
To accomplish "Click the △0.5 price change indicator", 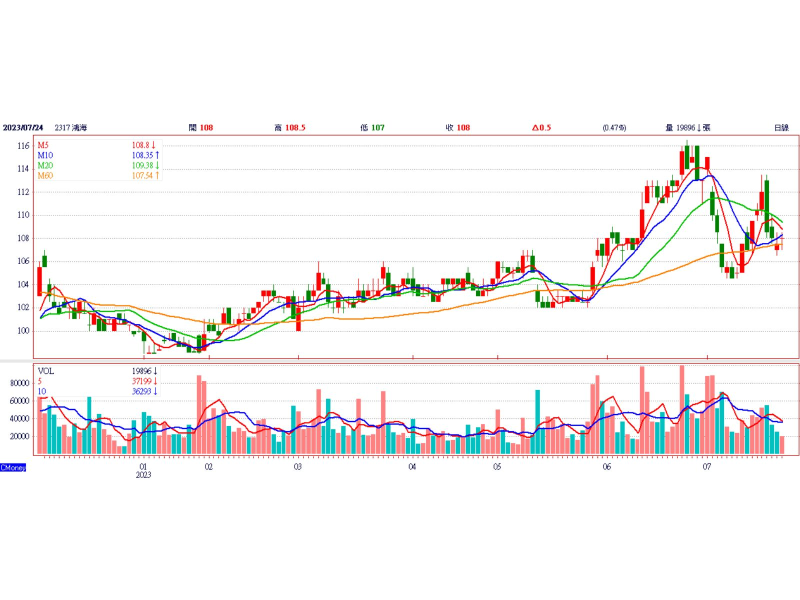I will pyautogui.click(x=541, y=128).
